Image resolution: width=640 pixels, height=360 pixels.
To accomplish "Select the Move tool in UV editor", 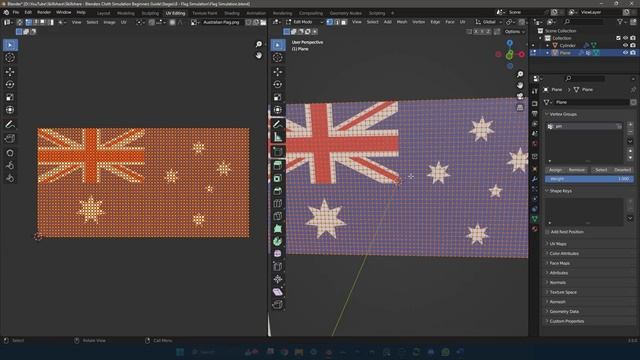I will tap(10, 72).
